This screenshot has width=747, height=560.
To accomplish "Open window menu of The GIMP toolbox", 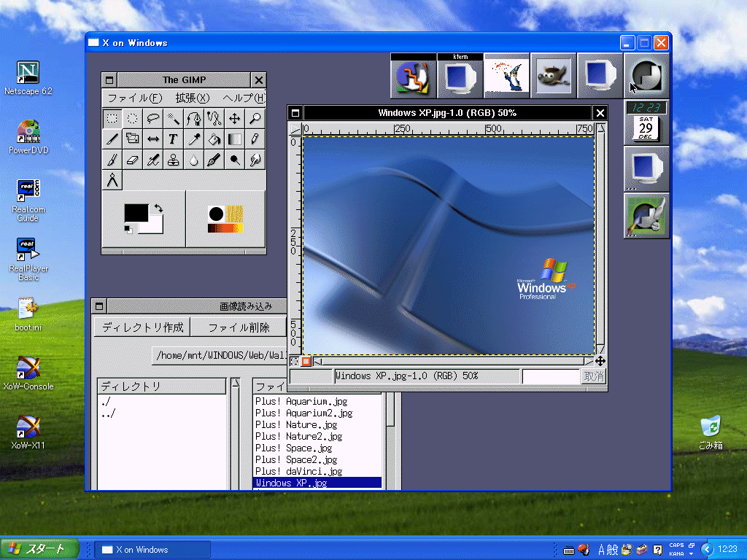I will coord(109,80).
